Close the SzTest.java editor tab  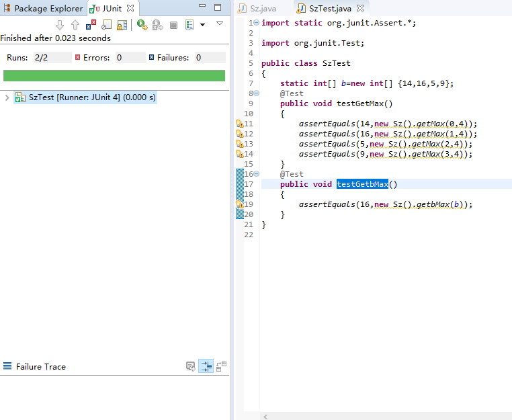360,8
